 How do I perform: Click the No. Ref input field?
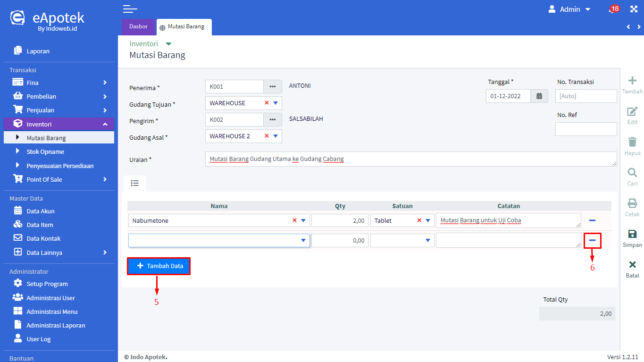pos(585,129)
